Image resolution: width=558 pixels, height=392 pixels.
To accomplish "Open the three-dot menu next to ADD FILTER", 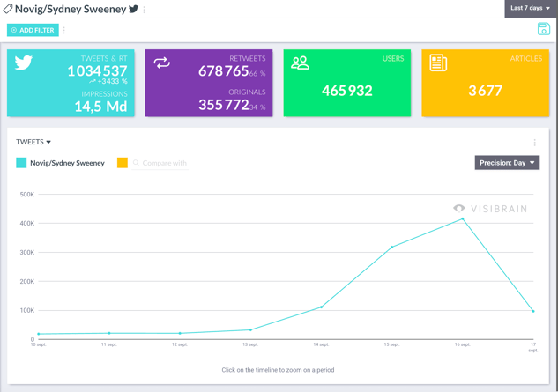I will [64, 30].
